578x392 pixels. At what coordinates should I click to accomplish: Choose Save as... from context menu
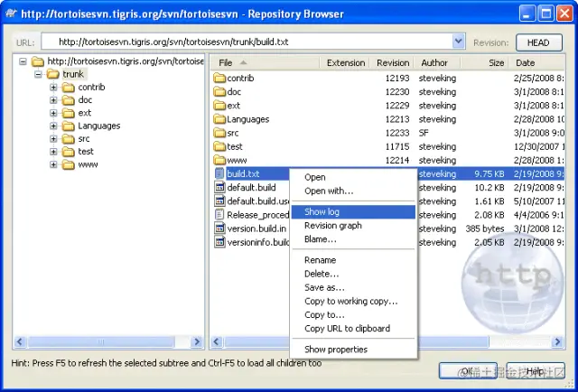click(353, 287)
